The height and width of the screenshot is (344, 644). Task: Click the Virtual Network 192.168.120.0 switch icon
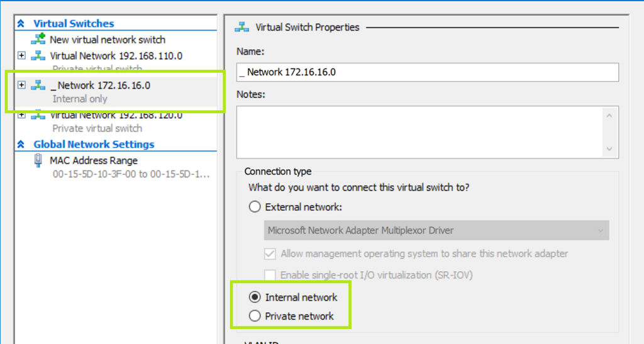[38, 115]
